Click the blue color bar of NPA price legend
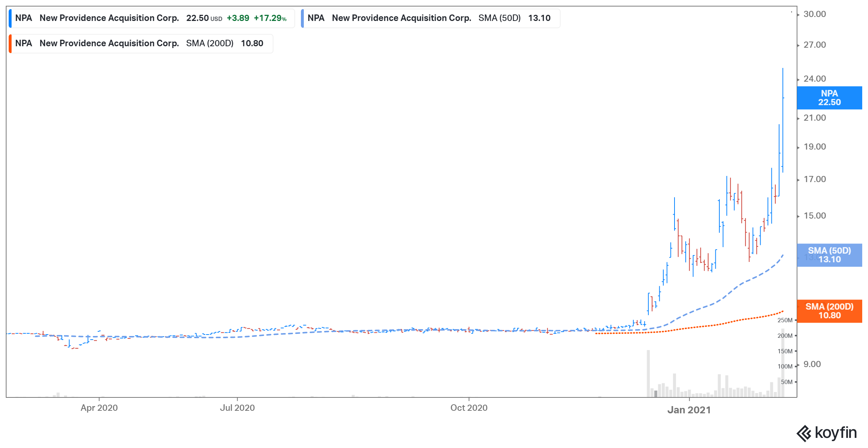This screenshot has height=448, width=868. (10, 18)
